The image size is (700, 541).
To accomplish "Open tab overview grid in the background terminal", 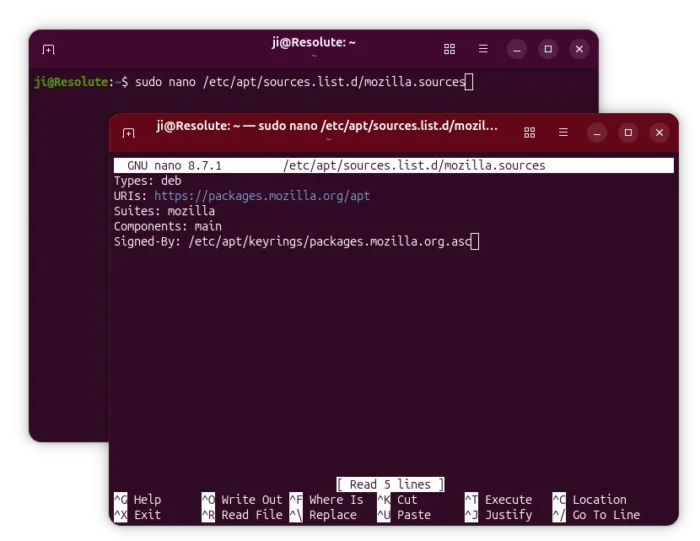I will pos(450,48).
